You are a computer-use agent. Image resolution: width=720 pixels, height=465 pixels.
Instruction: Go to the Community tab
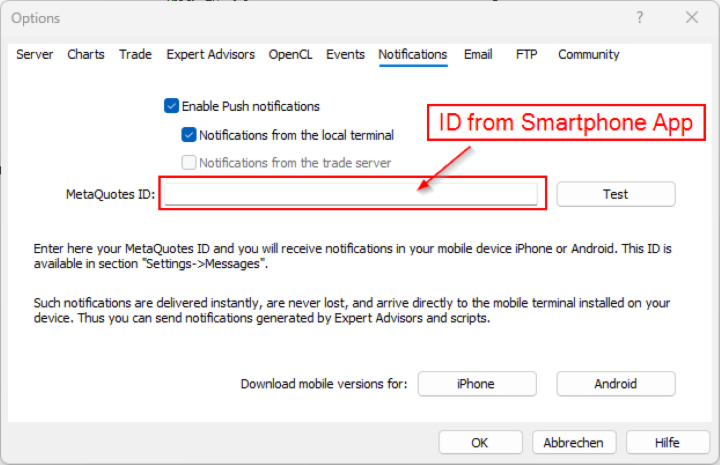click(x=589, y=55)
